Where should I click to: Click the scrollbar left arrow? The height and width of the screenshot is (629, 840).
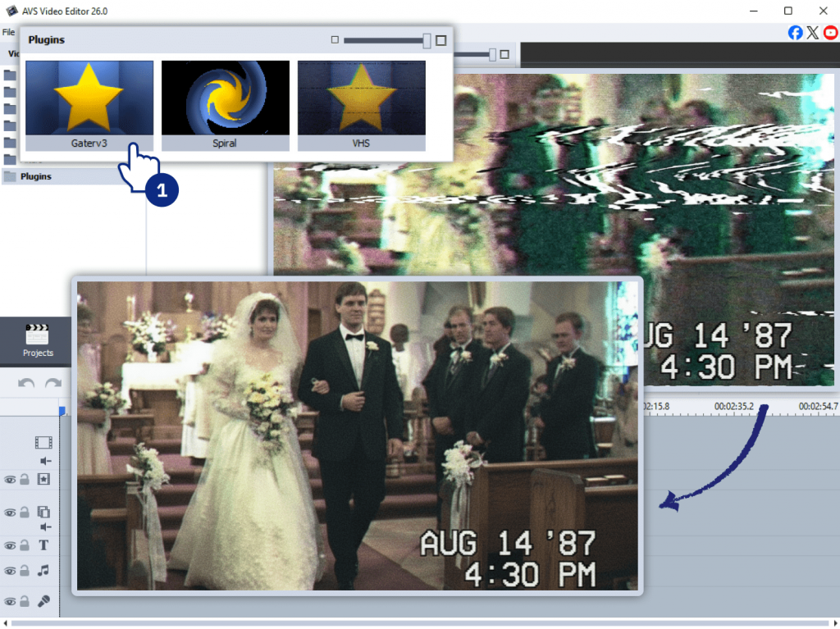pyautogui.click(x=6, y=623)
